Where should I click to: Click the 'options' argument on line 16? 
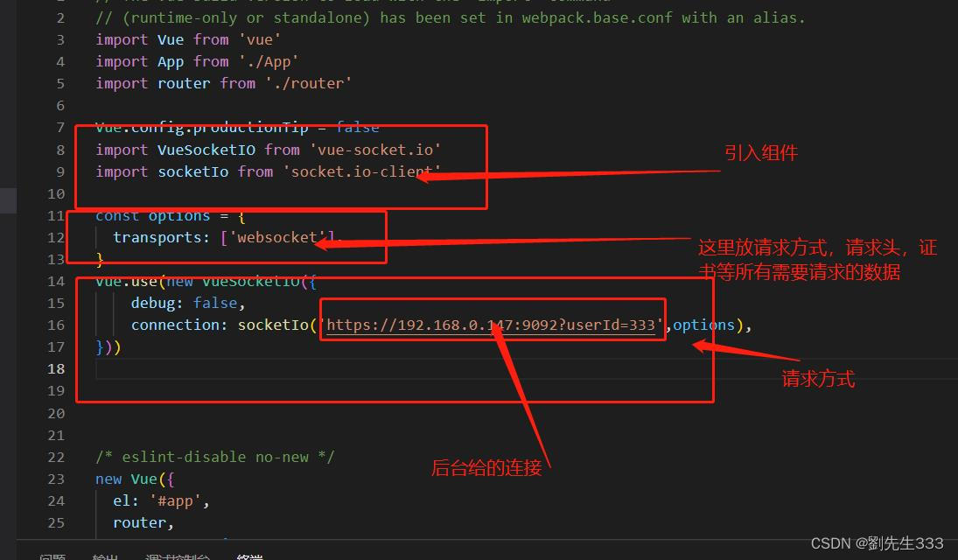(703, 324)
